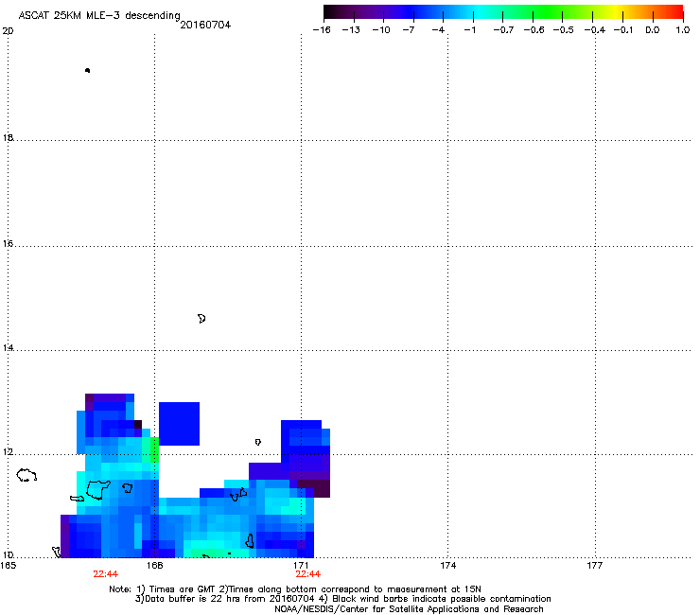Click the -0.7 color scale label
The width and height of the screenshot is (700, 615).
click(503, 30)
